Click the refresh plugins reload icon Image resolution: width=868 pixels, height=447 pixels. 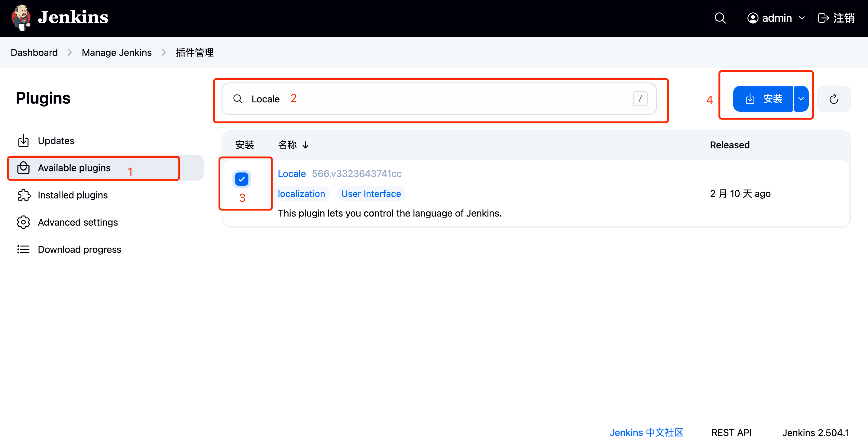pyautogui.click(x=834, y=99)
